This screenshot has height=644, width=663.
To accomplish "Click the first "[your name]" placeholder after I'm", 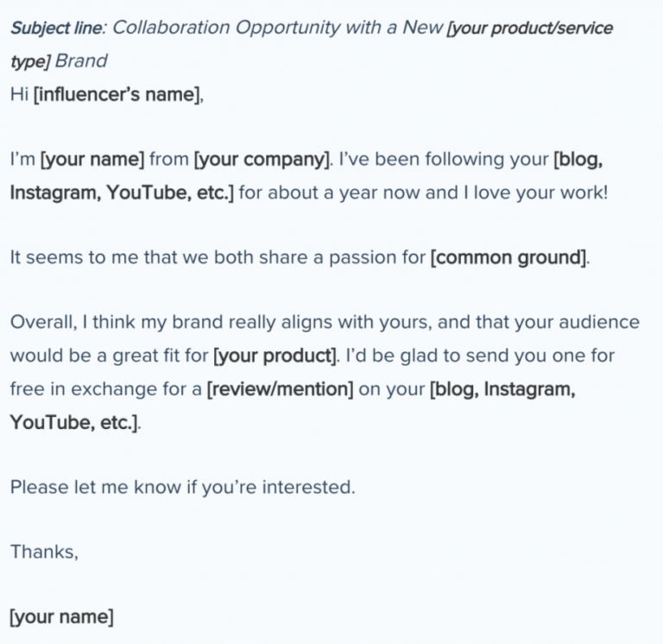I will 92,160.
